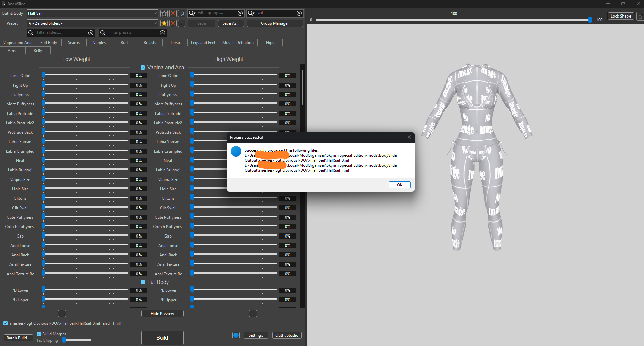Viewport: 644px width, 346px height.
Task: Clear the 'sail' outfit filter text
Action: click(299, 13)
